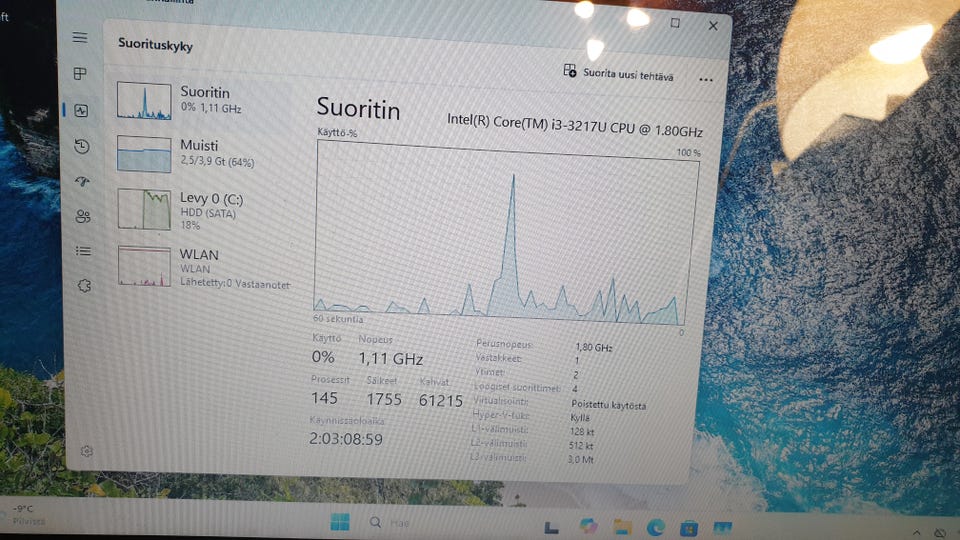Click the Muisti mini graph thumbnail
Screen dimensions: 960x540
[x=144, y=154]
